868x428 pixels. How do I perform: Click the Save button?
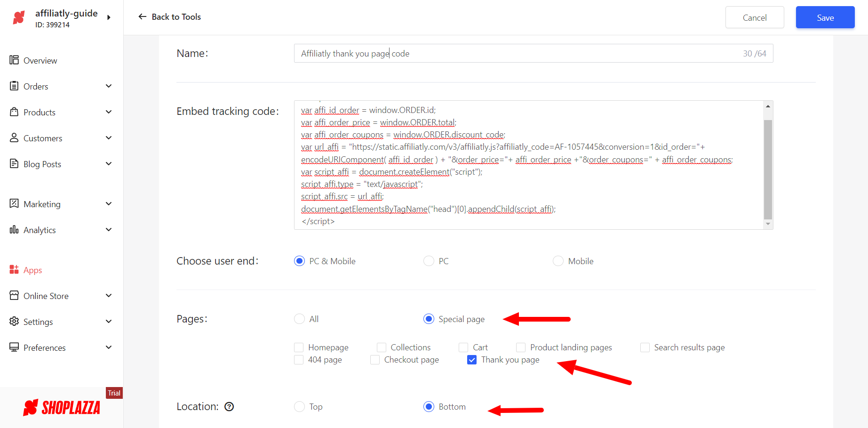[x=825, y=17]
